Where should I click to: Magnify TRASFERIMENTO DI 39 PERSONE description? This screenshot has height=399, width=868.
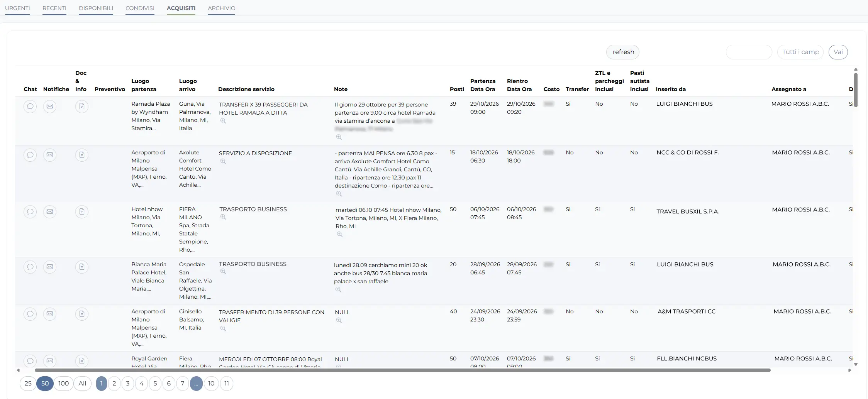[223, 328]
